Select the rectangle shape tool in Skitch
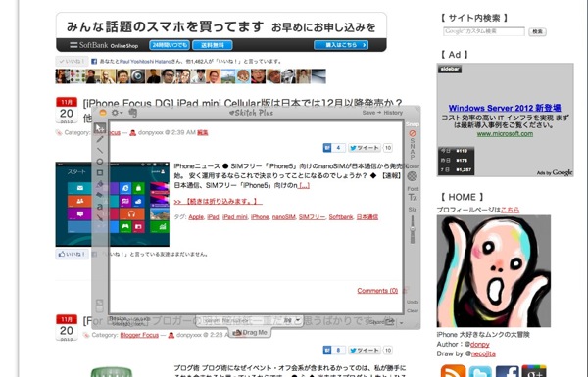588x377 pixels. [100, 172]
